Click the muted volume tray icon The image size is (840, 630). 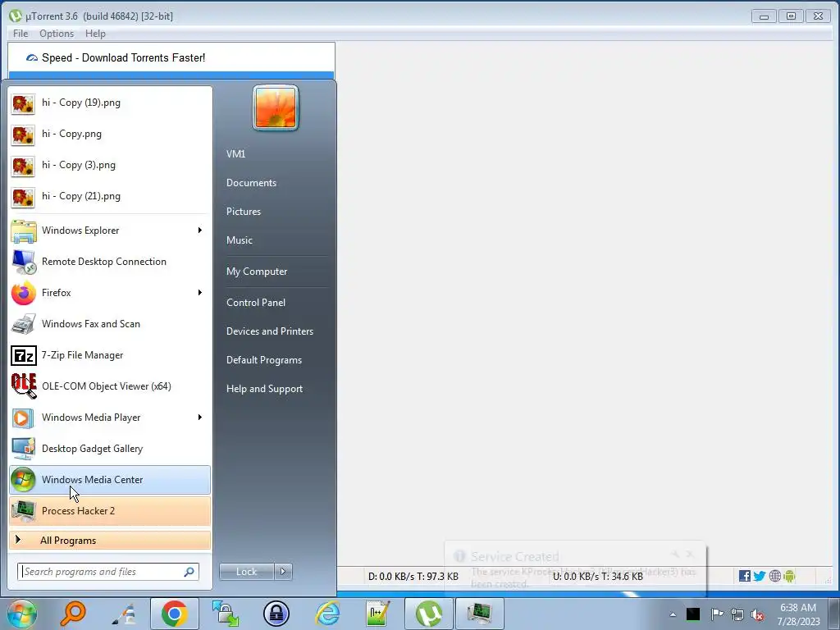tap(757, 614)
